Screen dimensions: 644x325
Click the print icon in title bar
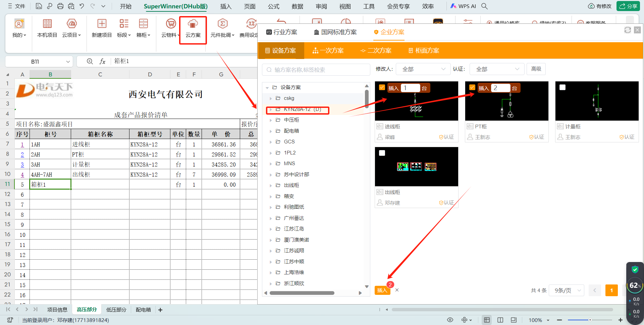click(60, 6)
